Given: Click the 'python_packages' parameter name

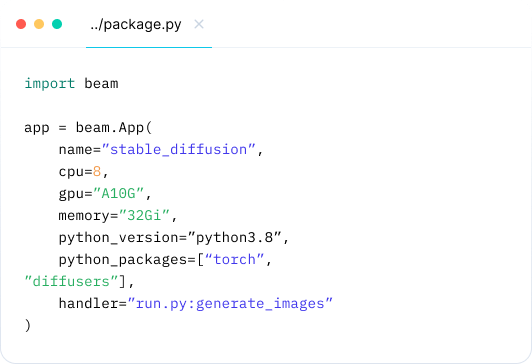Looking at the screenshot, I should point(123,260).
